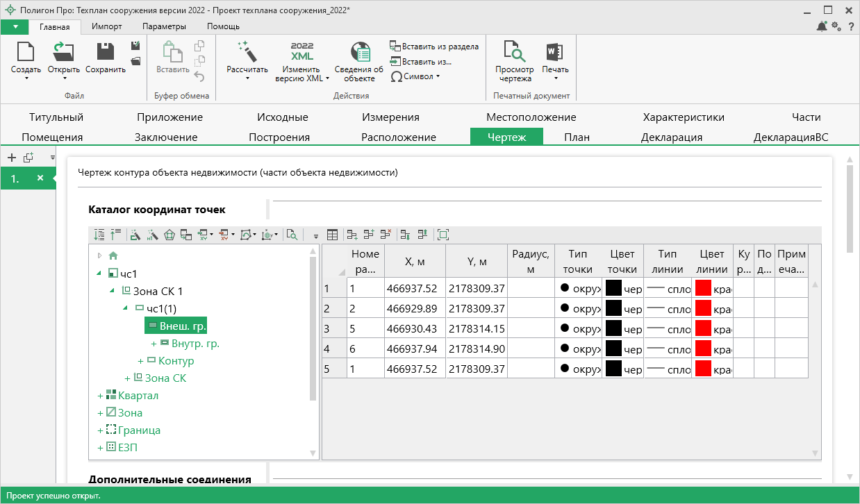Click the Сохранить floppy disk icon
The width and height of the screenshot is (860, 504).
point(106,51)
